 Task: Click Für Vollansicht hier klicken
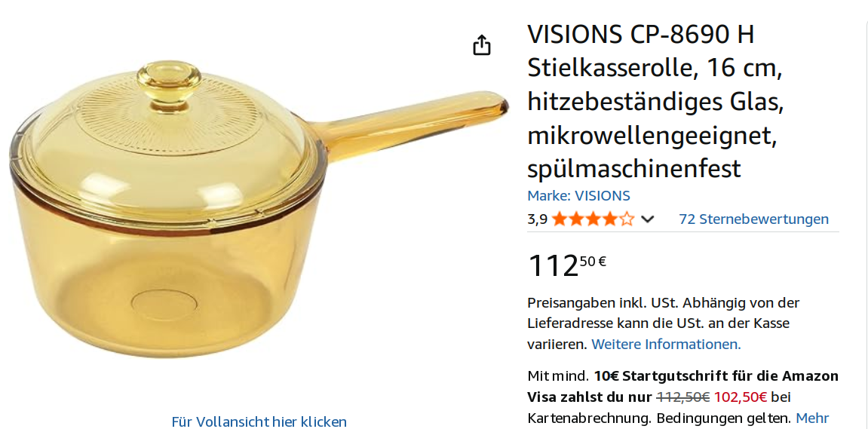(259, 421)
